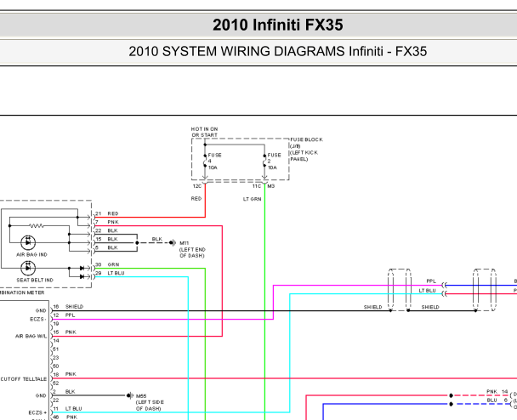Click the '11C' connector pin label
517x420 pixels.
click(x=257, y=186)
